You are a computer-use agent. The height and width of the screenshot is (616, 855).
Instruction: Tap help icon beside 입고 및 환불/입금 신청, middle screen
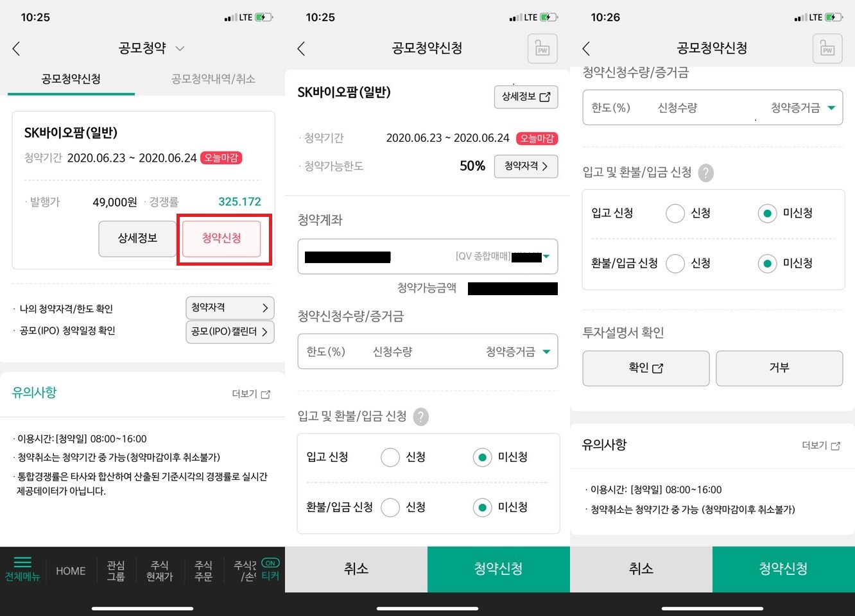tap(420, 417)
